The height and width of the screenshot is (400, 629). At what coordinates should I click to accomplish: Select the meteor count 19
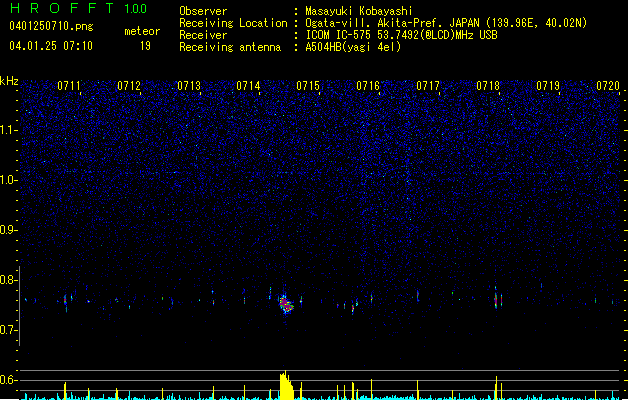[x=145, y=46]
